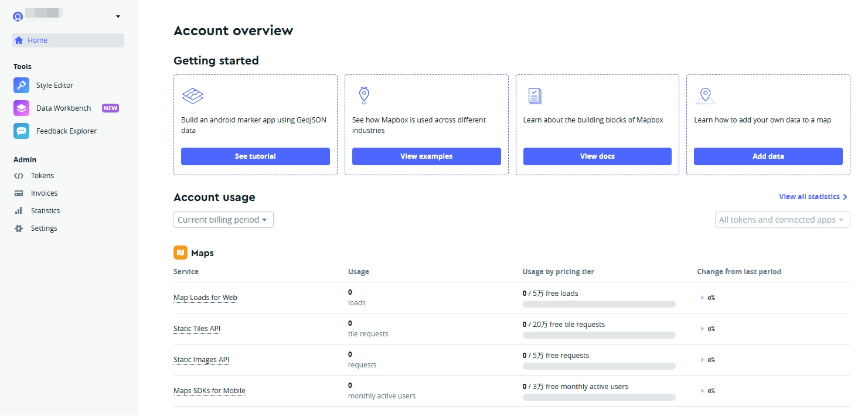Open the account switcher dropdown arrow
The width and height of the screenshot is (868, 416).
coord(118,16)
